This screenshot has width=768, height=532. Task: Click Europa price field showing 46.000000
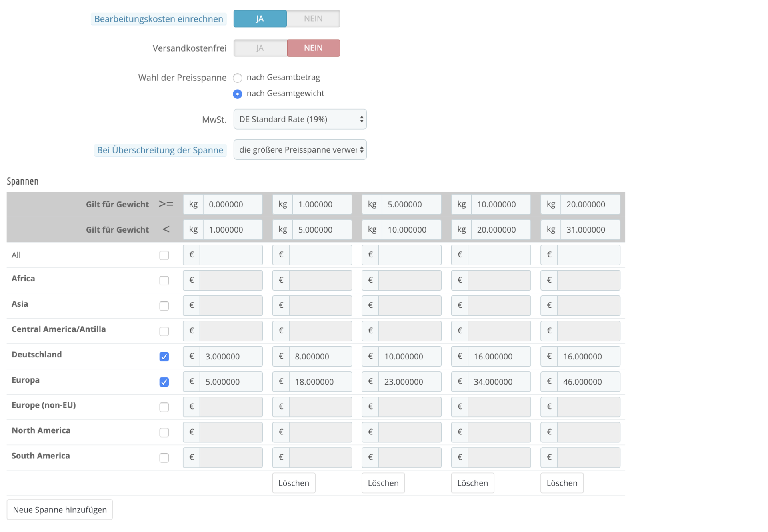(588, 382)
